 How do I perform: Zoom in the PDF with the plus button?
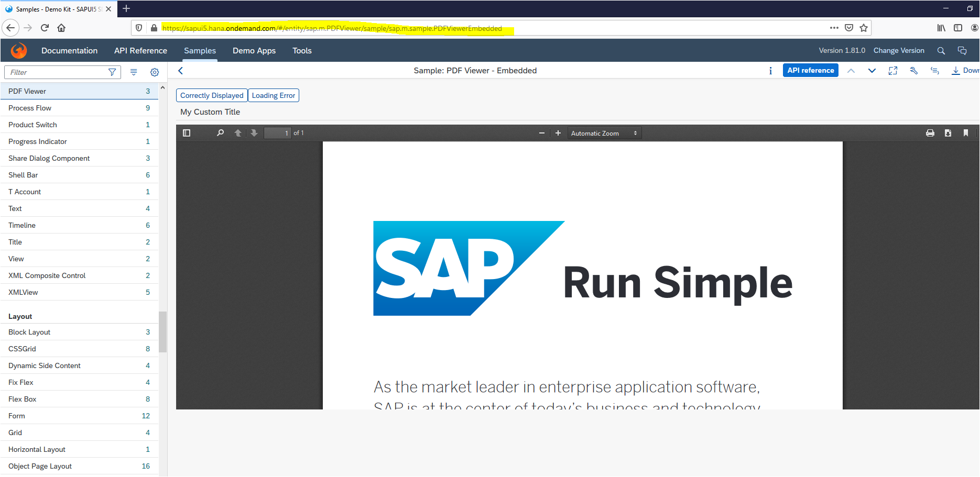[558, 133]
